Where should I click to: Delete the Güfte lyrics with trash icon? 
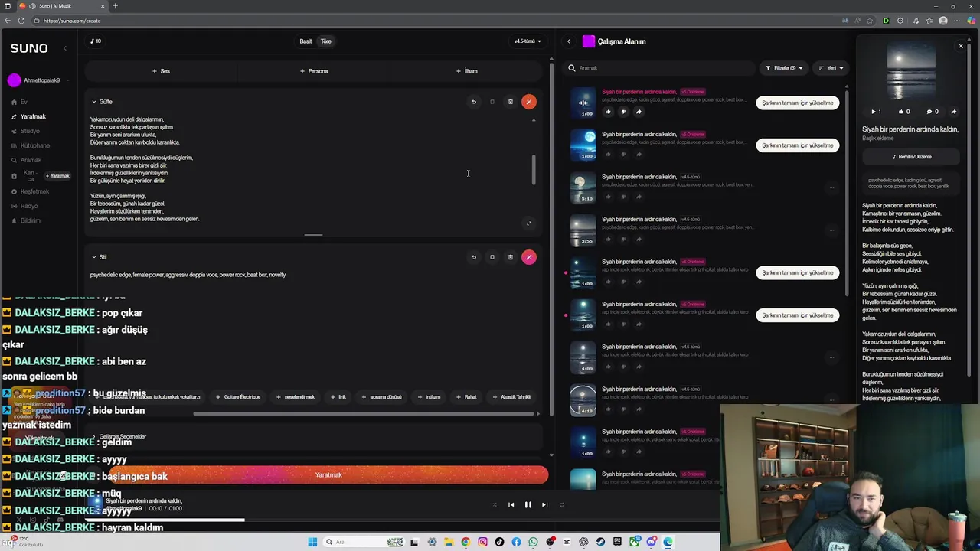(510, 102)
